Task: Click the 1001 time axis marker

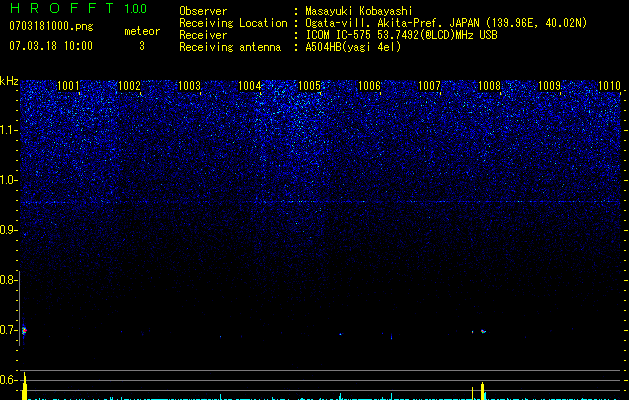Action: (68, 85)
